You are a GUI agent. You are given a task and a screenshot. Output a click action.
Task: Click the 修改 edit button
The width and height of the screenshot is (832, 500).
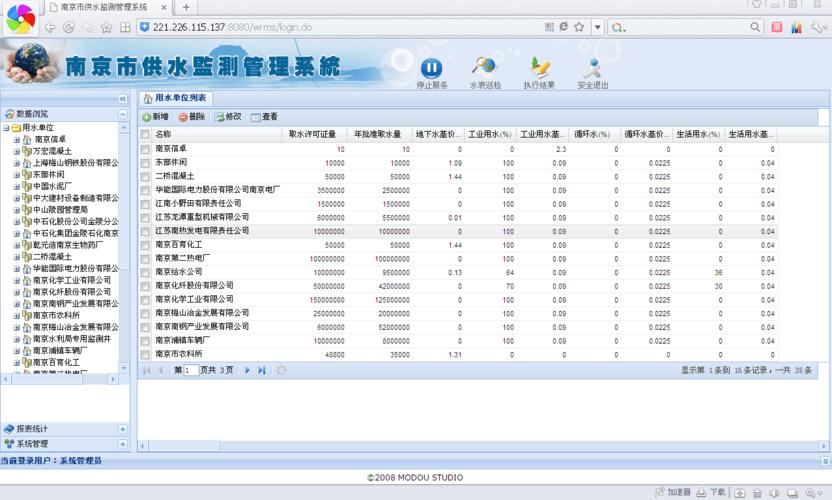coord(228,117)
